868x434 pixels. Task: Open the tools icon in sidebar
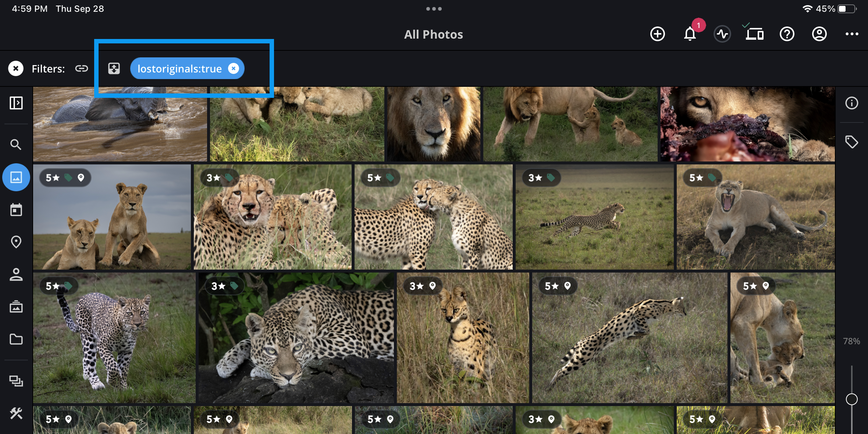pos(16,414)
